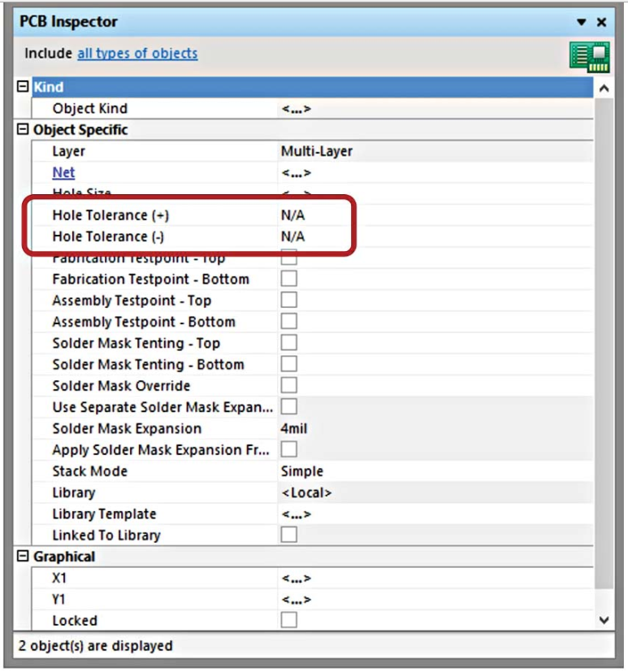The height and width of the screenshot is (672, 628).
Task: Edit the Solder Mask Expansion 4mil value
Action: point(294,428)
